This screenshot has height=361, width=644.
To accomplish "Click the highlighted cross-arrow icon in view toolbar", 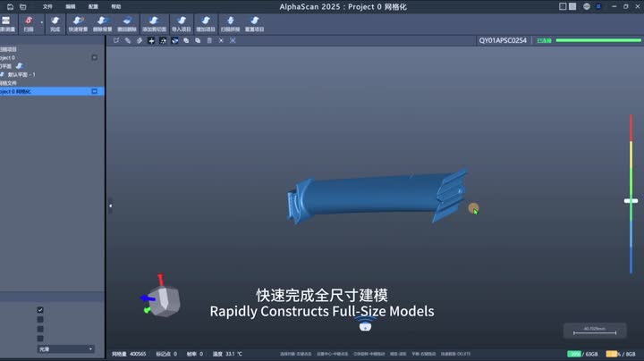I will click(151, 40).
